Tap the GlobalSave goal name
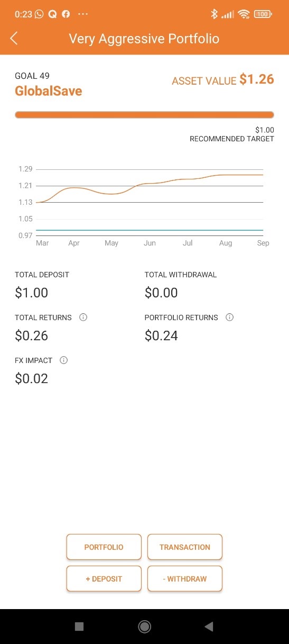Viewport: 289px width, 644px height. coord(49,91)
